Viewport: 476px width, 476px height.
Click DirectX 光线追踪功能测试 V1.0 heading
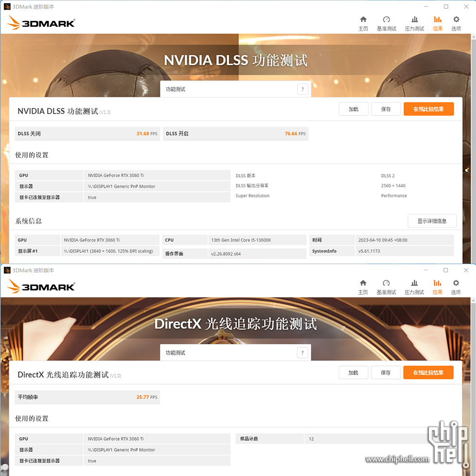pyautogui.click(x=69, y=375)
